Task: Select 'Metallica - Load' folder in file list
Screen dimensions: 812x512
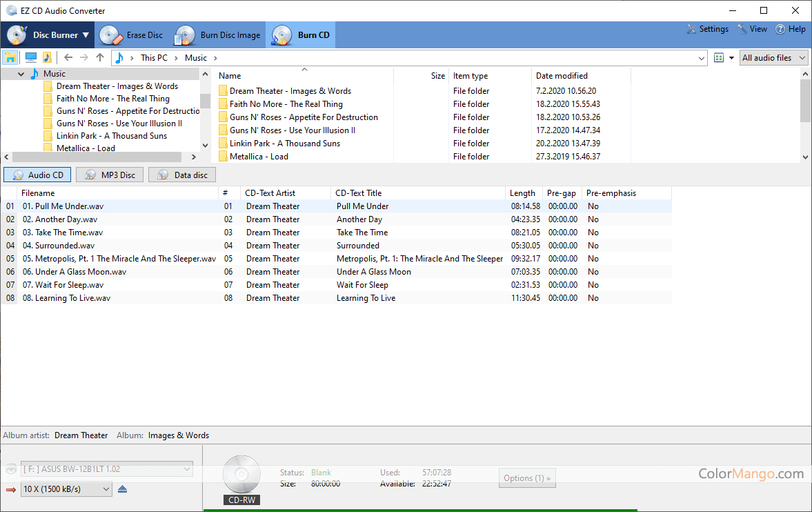Action: point(259,157)
